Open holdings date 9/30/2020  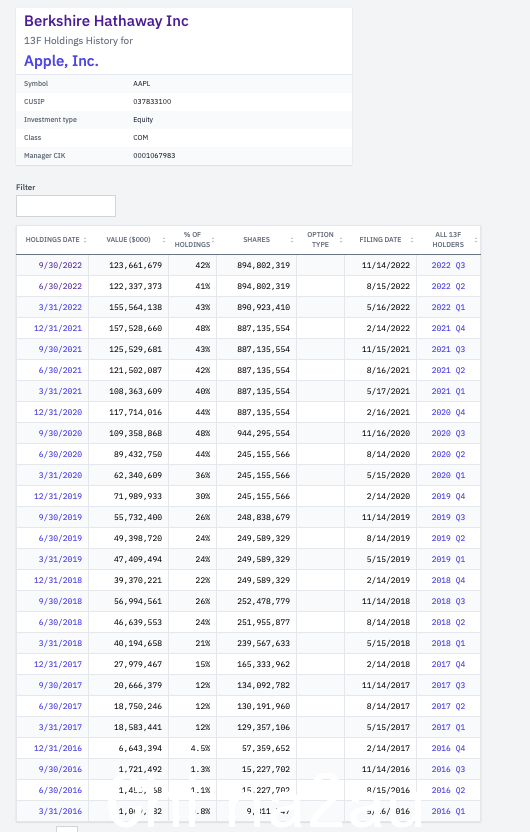tap(60, 434)
